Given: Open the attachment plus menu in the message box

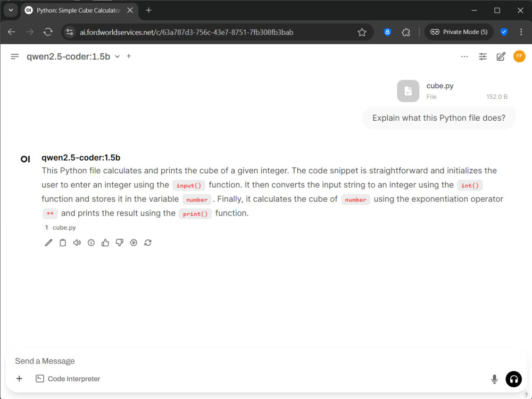Looking at the screenshot, I should (x=19, y=379).
